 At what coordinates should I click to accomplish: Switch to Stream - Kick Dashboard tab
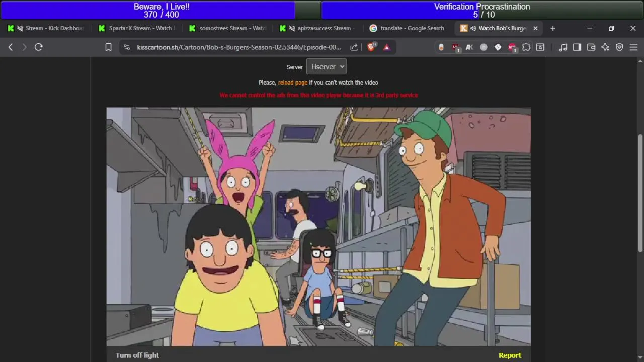[45, 28]
